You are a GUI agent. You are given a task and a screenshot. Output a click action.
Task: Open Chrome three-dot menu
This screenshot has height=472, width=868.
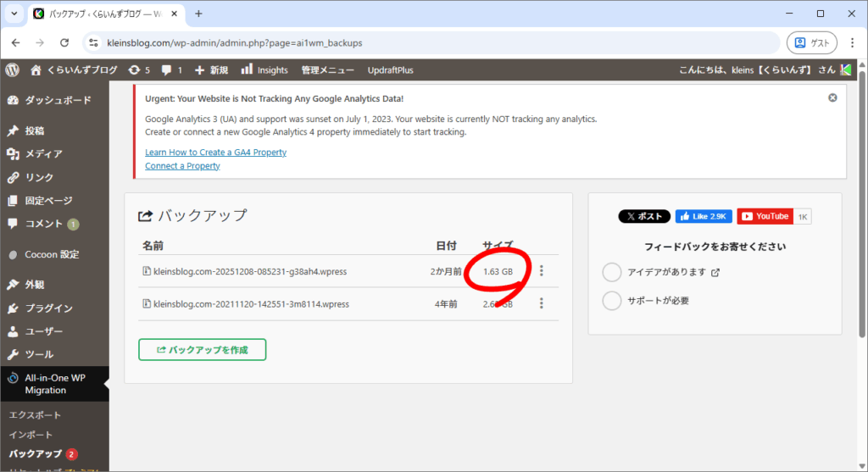(x=852, y=42)
